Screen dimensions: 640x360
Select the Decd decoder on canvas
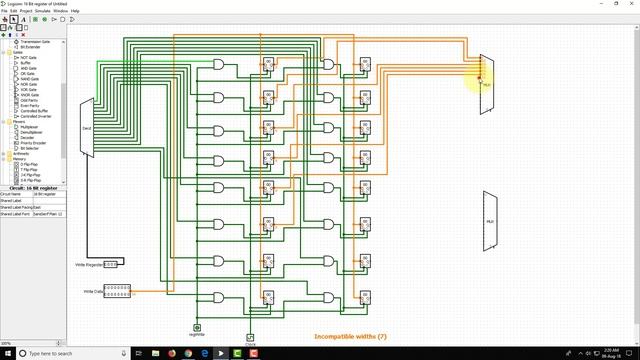click(x=87, y=128)
